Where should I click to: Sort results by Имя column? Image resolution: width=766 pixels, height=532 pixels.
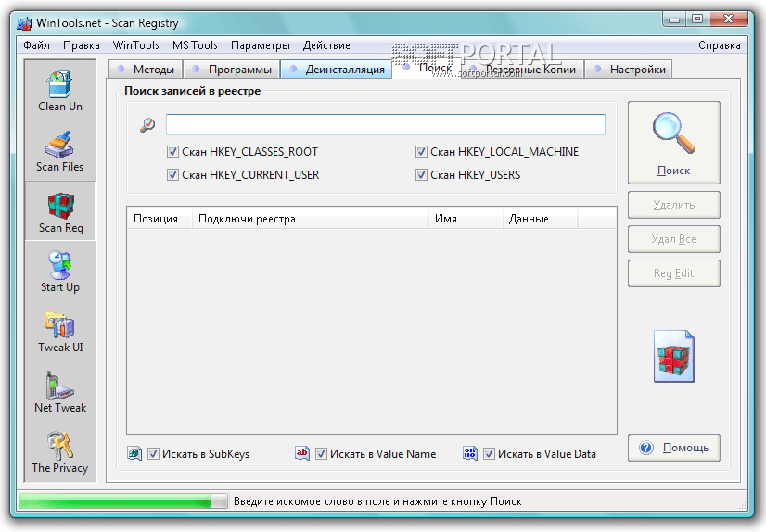click(466, 218)
